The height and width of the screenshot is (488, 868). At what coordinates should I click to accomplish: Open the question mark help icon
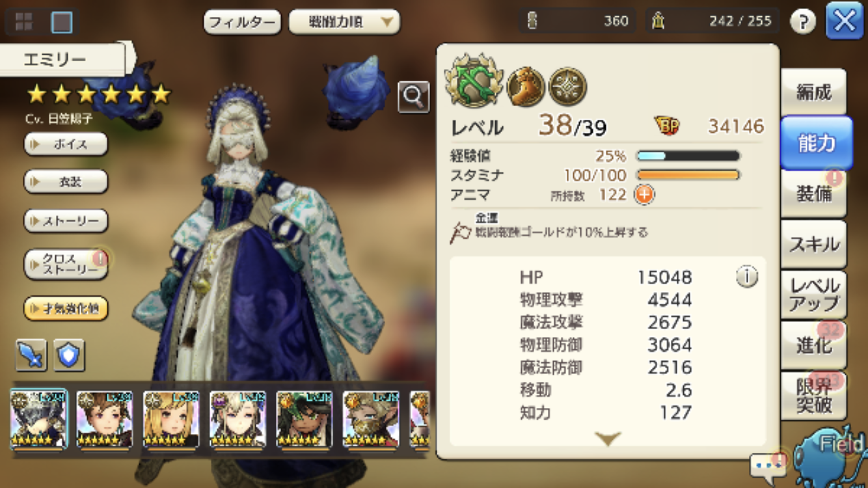(803, 22)
